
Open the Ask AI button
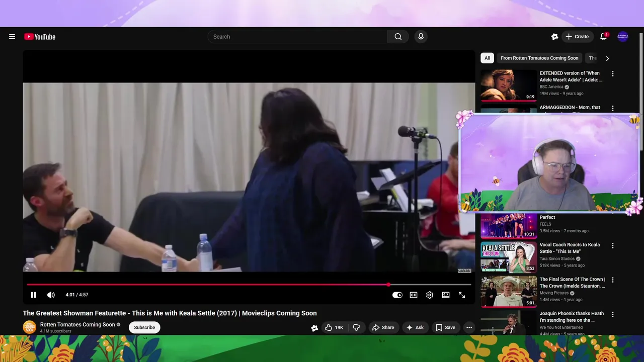(x=415, y=327)
